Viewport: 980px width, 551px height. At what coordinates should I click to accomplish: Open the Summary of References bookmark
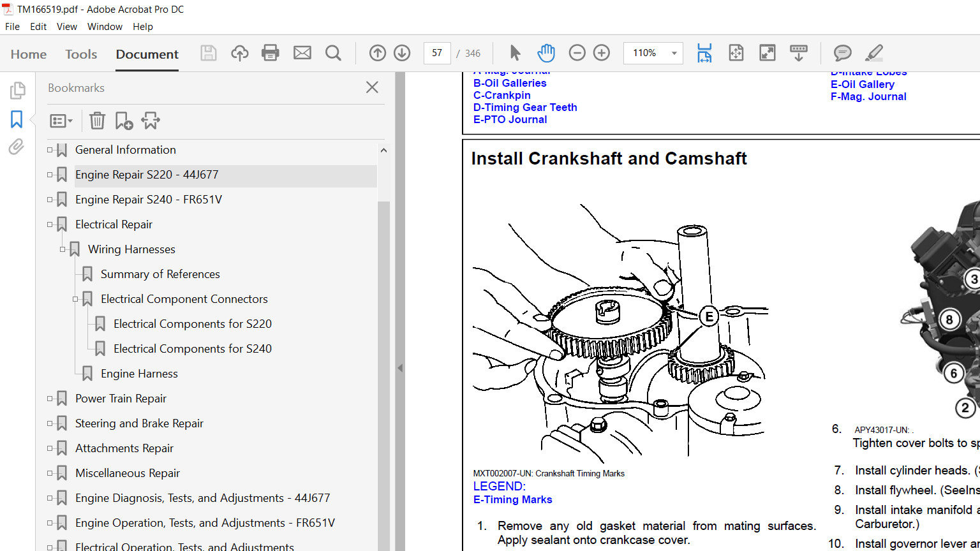160,274
